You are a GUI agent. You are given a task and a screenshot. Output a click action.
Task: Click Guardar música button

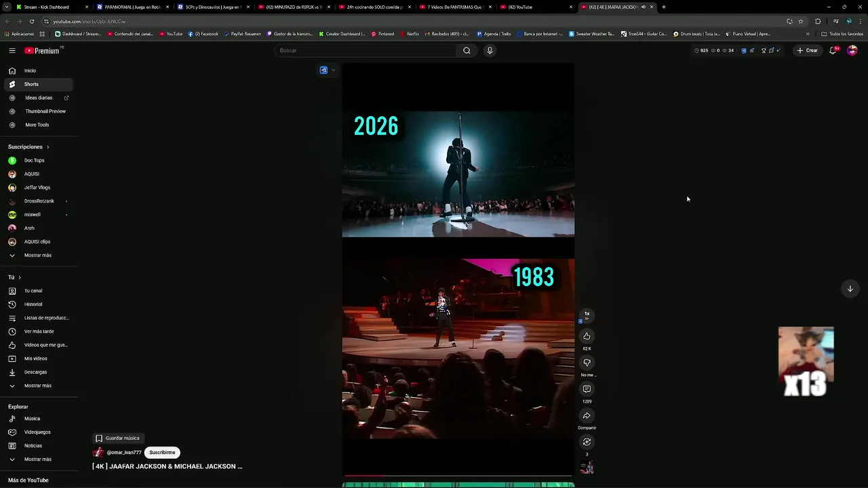pyautogui.click(x=117, y=439)
